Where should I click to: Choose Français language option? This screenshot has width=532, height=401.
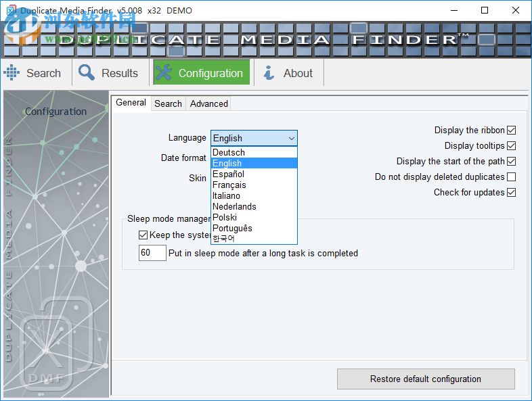point(254,185)
